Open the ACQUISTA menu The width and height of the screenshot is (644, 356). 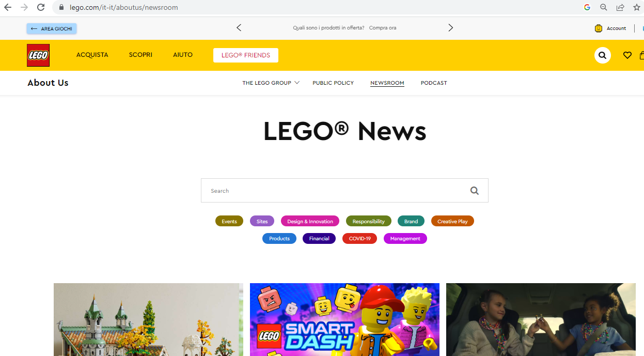pos(92,55)
